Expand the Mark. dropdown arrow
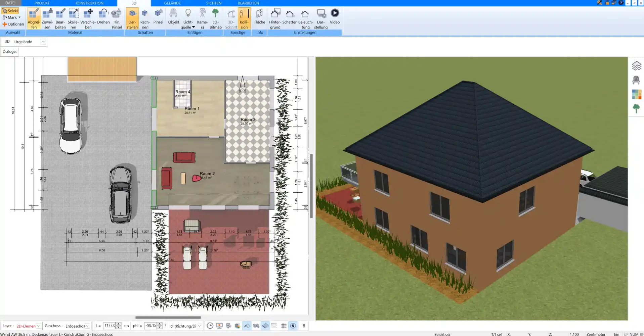644x336 pixels. tap(19, 17)
